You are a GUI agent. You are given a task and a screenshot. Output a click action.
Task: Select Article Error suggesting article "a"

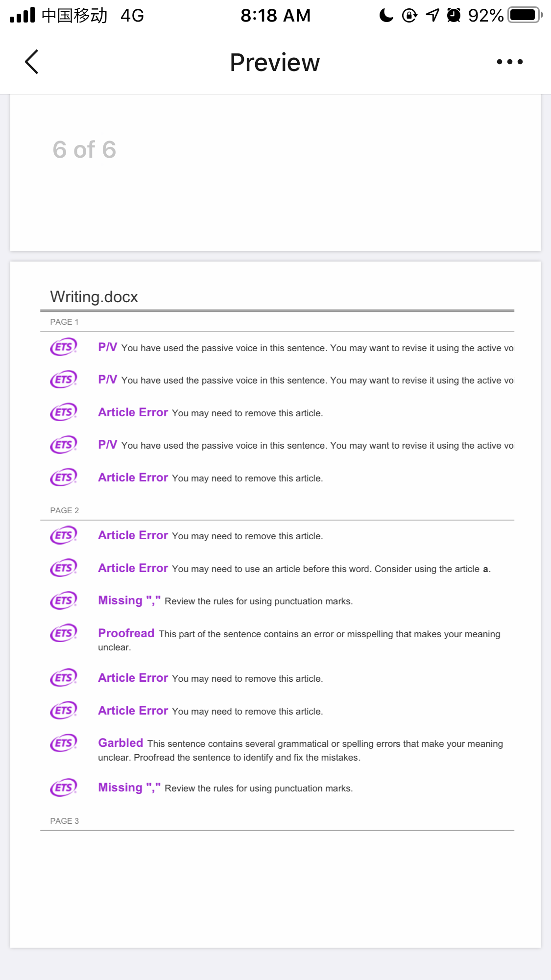tap(294, 568)
